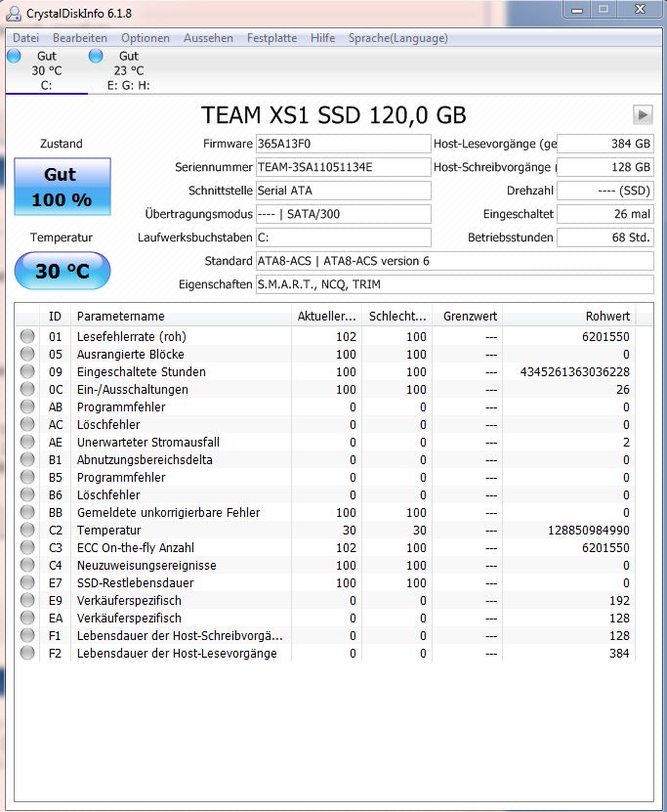Click the Grenzwert column header
Viewport: 667px width, 812px height.
click(467, 316)
